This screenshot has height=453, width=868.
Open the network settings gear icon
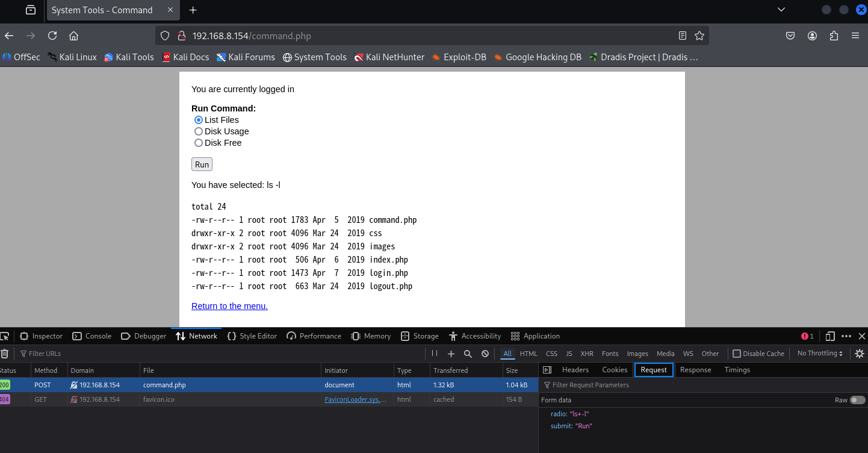tap(860, 354)
